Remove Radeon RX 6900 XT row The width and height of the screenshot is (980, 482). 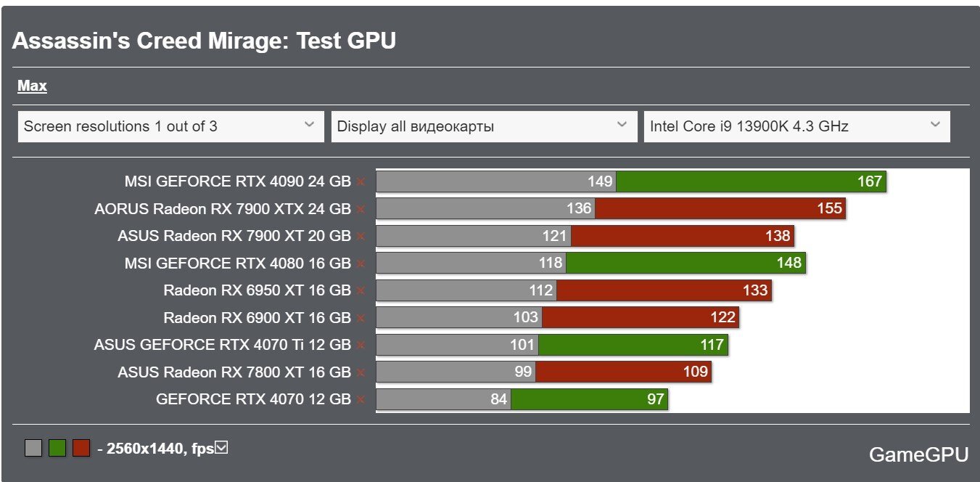[x=361, y=317]
